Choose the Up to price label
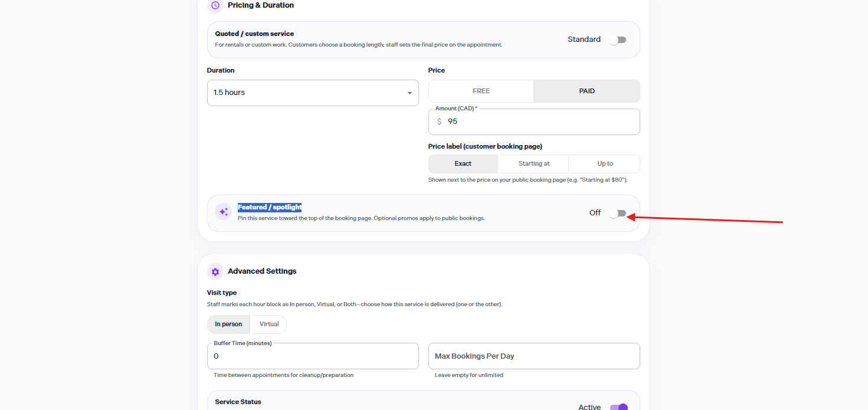868x410 pixels. 604,163
